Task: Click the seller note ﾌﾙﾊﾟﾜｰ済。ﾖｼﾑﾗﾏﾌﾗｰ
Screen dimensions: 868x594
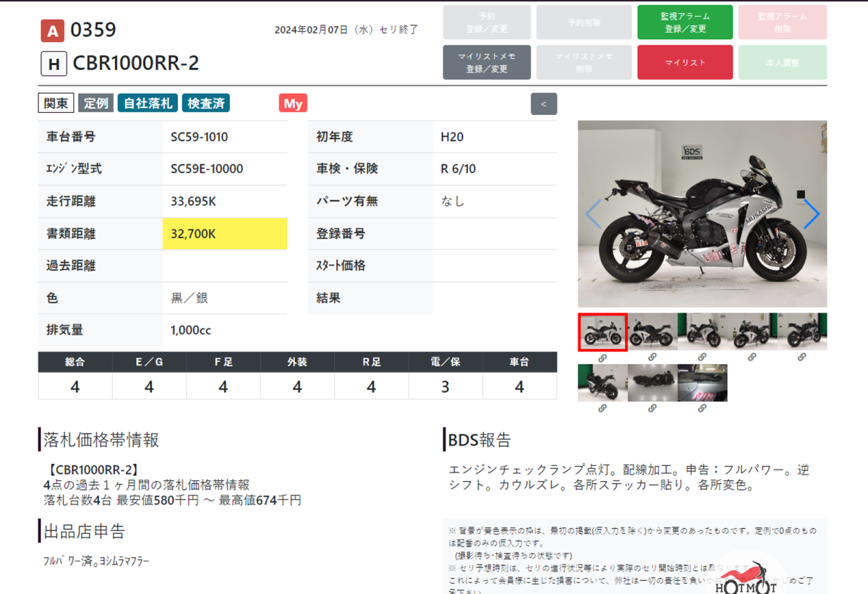Action: (97, 561)
